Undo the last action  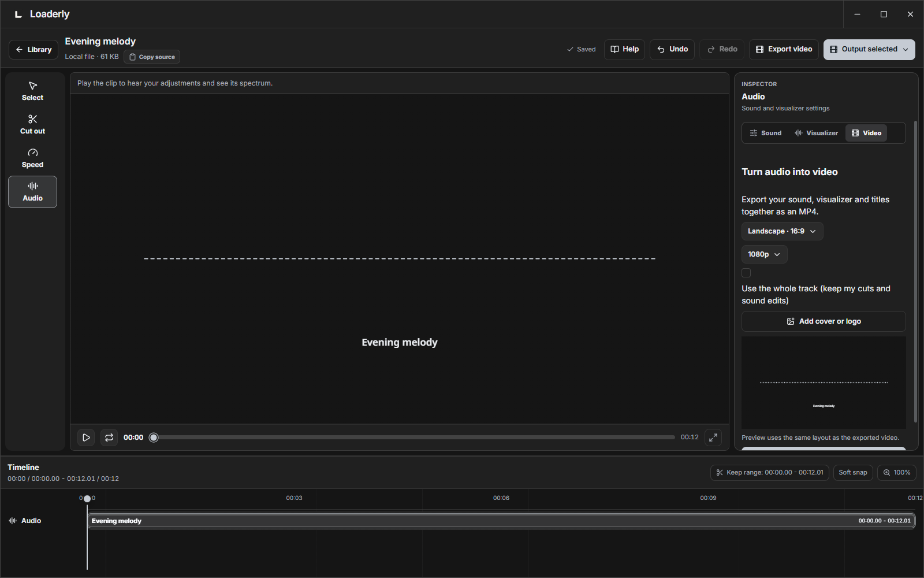coord(672,49)
